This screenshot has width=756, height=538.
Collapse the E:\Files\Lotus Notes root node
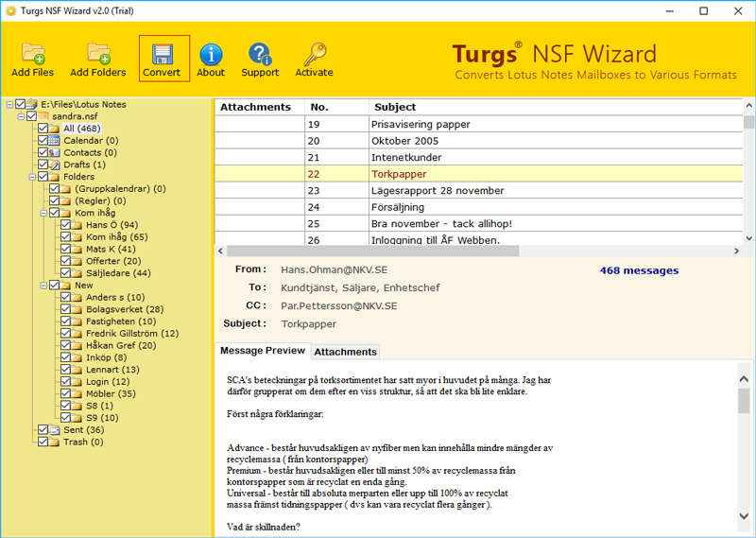[9, 104]
